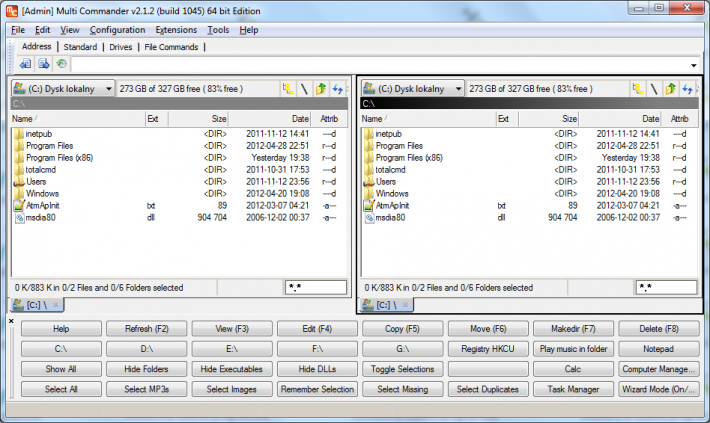Click the Computer Manage... button

[x=659, y=369]
